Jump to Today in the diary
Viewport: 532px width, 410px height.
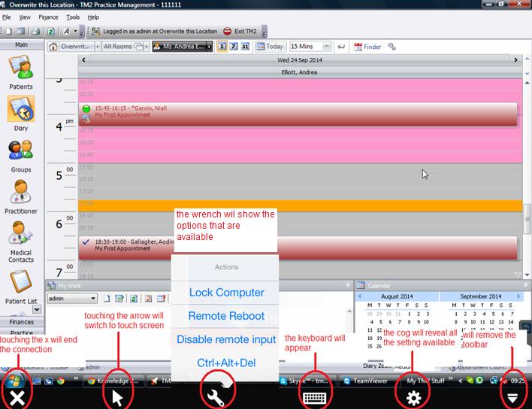pyautogui.click(x=270, y=47)
